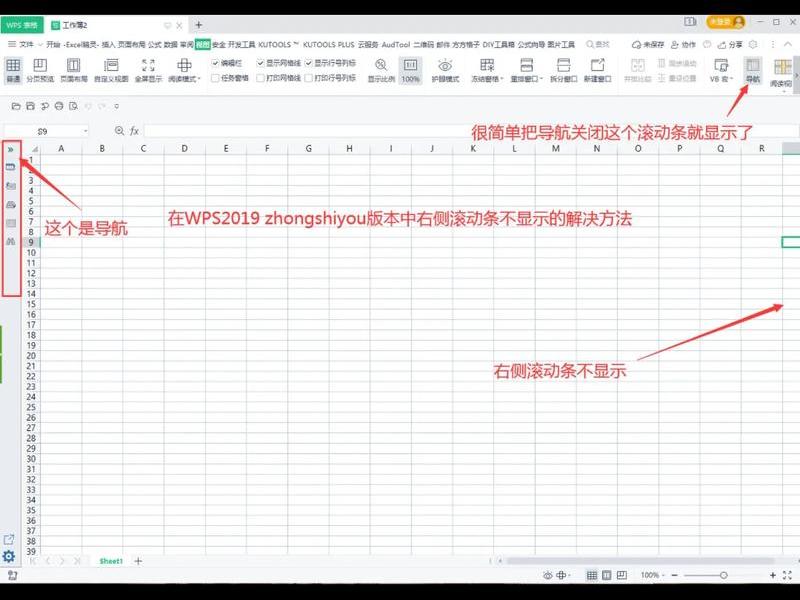Click the 查找 search command box
800x600 pixels.
(x=598, y=44)
